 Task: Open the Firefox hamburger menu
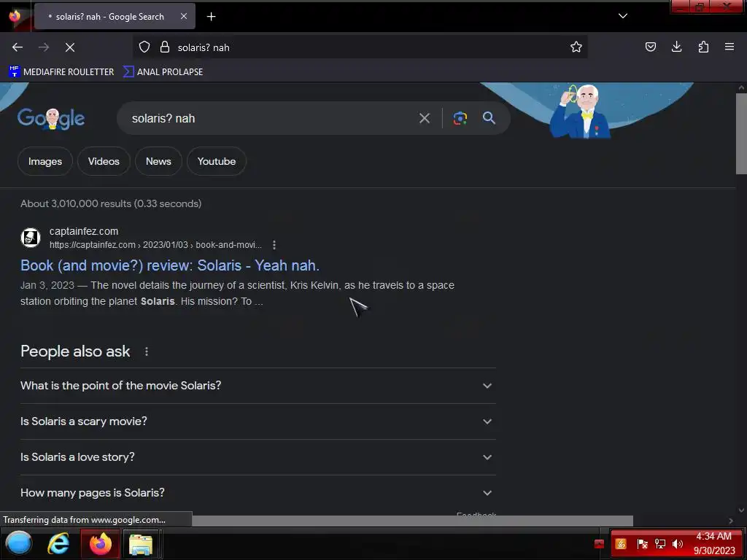coord(729,47)
